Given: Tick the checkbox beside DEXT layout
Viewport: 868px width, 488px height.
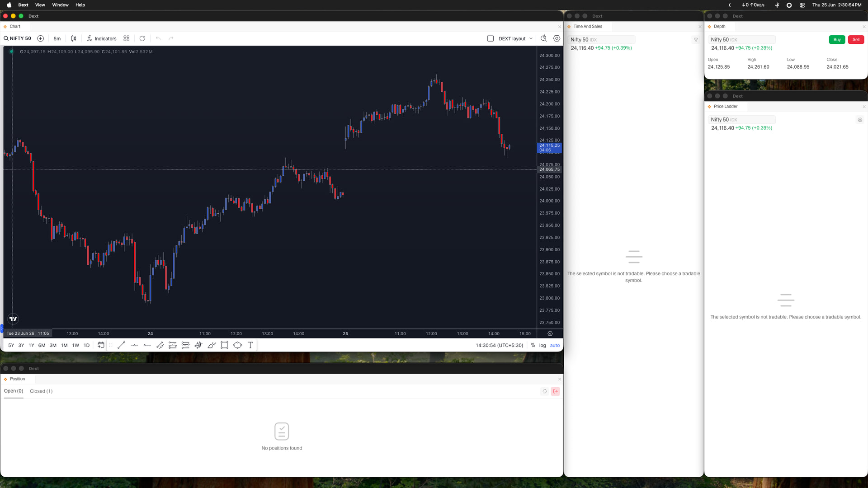Looking at the screenshot, I should point(491,38).
